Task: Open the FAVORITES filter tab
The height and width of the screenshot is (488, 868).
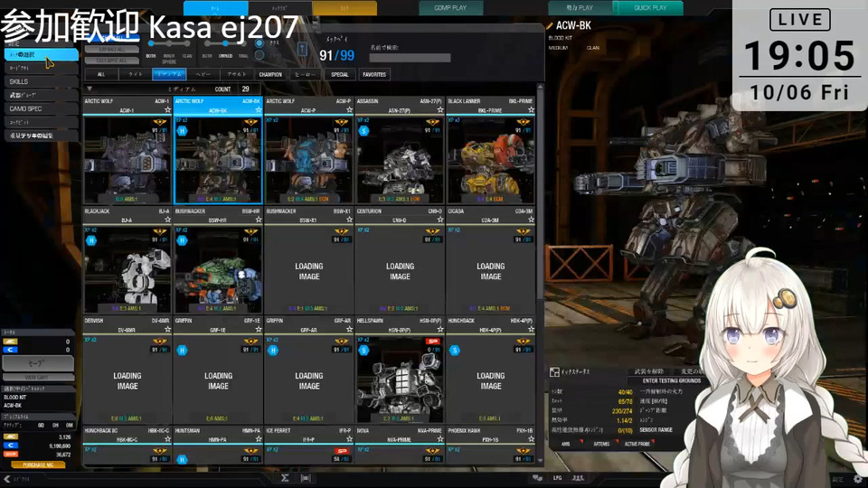Action: [374, 74]
